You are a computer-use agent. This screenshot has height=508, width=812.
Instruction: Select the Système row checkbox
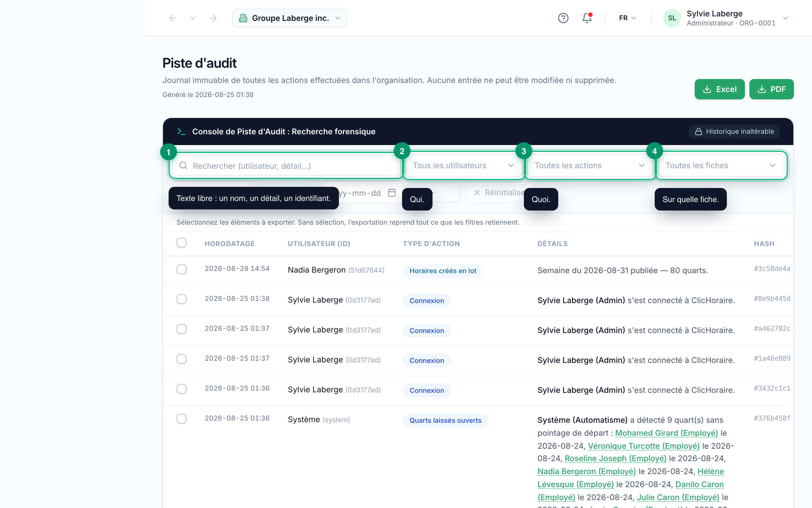pyautogui.click(x=182, y=419)
